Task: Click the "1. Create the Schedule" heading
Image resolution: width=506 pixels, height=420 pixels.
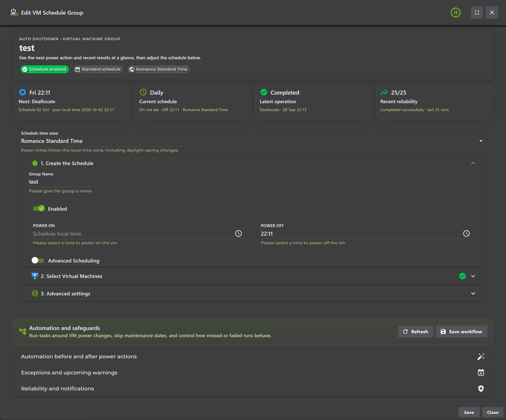Action: (67, 163)
